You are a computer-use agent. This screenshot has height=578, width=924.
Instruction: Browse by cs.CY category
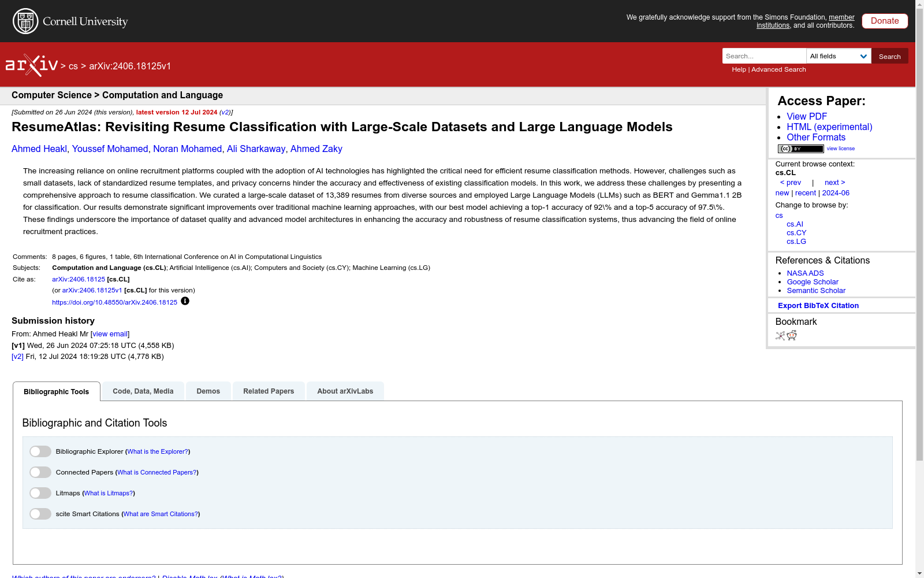796,233
